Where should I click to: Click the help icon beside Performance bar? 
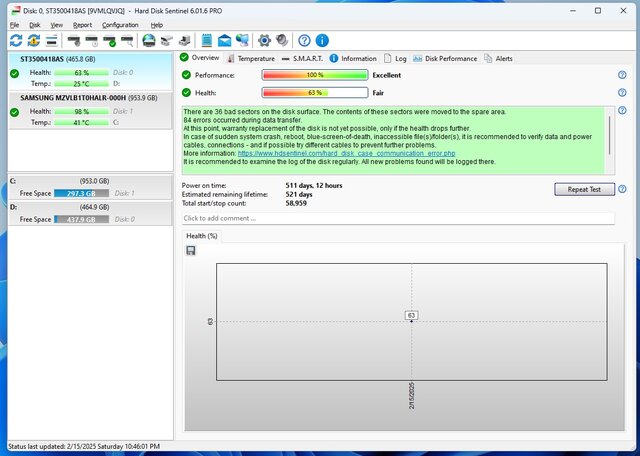(622, 75)
